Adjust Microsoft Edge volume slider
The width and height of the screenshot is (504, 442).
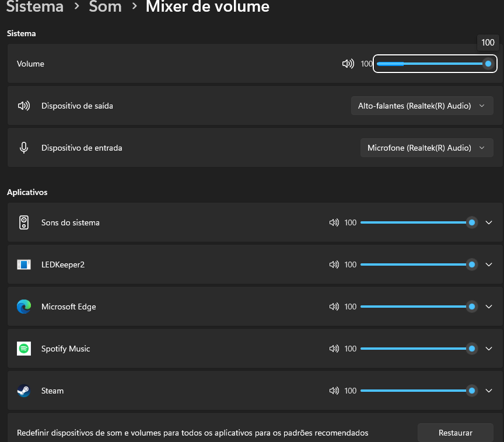coord(418,307)
